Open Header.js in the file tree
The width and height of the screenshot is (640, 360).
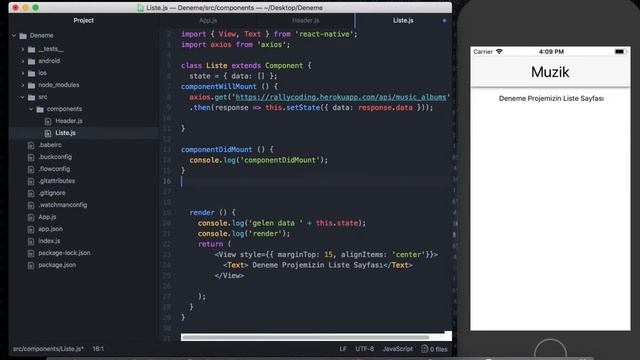[x=69, y=121]
